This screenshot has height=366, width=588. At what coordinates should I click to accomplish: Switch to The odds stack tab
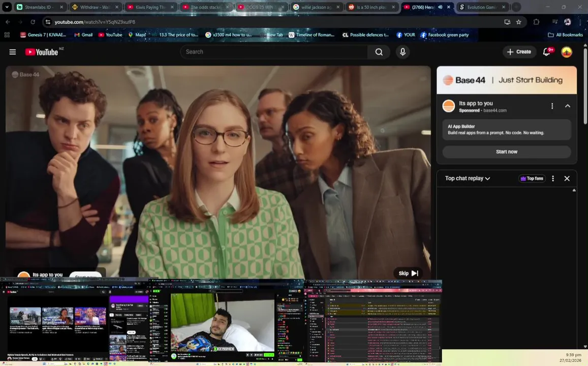point(205,7)
